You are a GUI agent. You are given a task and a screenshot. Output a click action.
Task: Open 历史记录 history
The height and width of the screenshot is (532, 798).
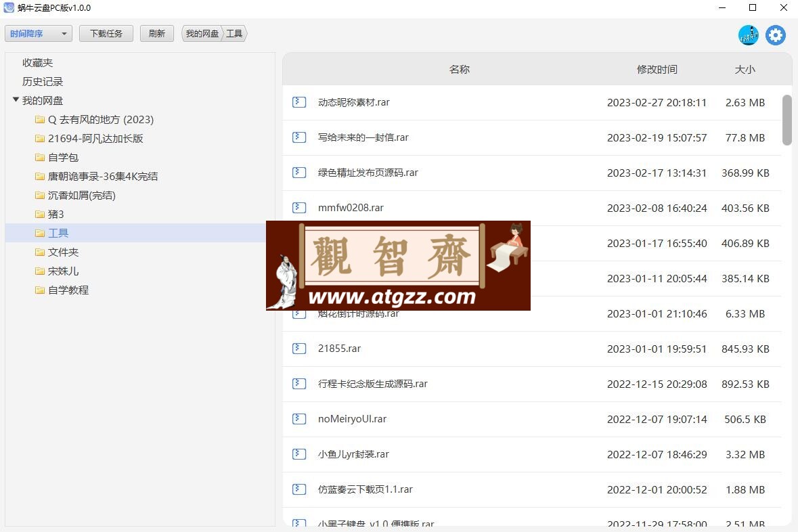tap(43, 81)
